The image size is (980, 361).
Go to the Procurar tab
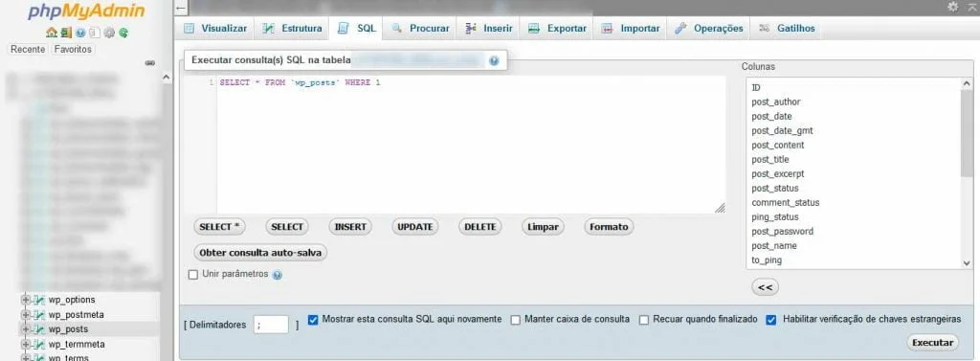tap(420, 28)
